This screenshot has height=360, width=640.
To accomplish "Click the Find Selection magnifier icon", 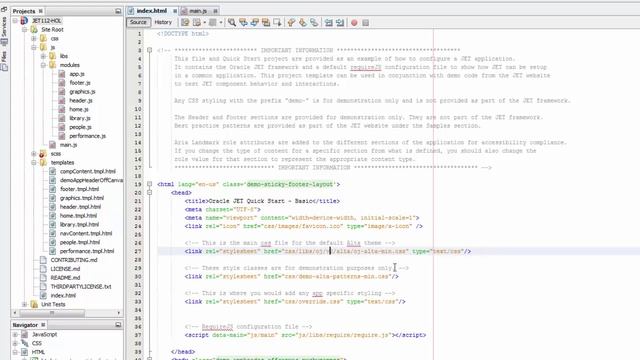I will pyautogui.click(x=232, y=22).
